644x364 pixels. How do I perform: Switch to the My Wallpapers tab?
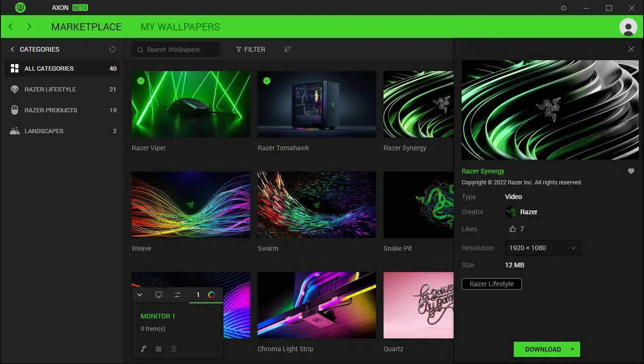(x=180, y=27)
